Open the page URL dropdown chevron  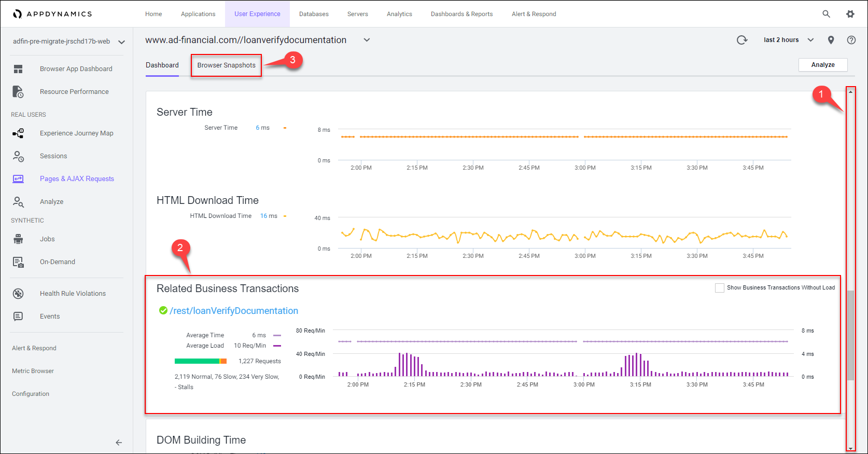click(367, 40)
